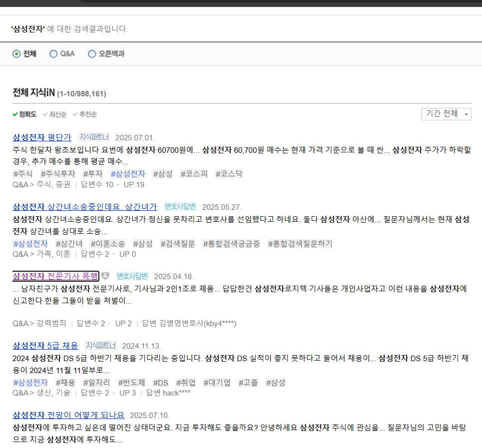Screen dimensions: 482x448
Task: Click the date 2024.11.13.
Action: (141, 346)
